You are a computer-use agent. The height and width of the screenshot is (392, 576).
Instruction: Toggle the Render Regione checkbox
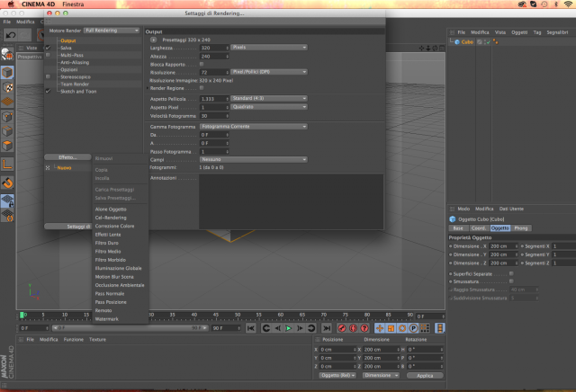(x=202, y=88)
